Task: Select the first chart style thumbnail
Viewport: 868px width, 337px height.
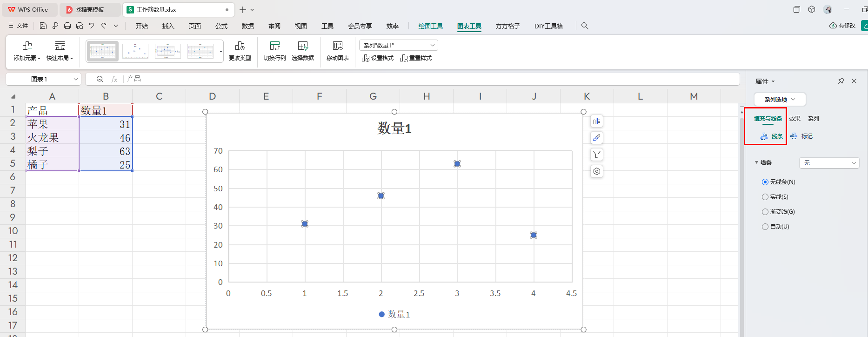Action: [102, 51]
